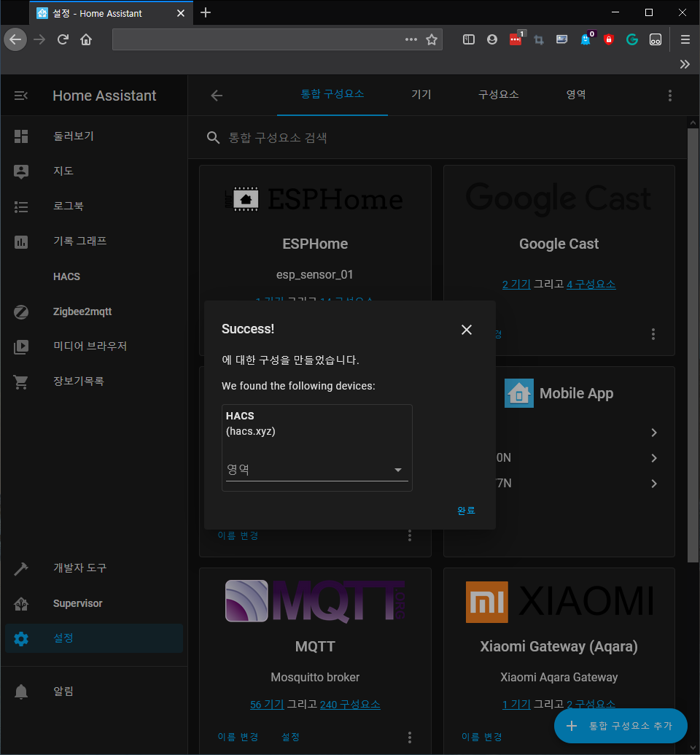Click browser back button
700x755 pixels.
coord(15,39)
